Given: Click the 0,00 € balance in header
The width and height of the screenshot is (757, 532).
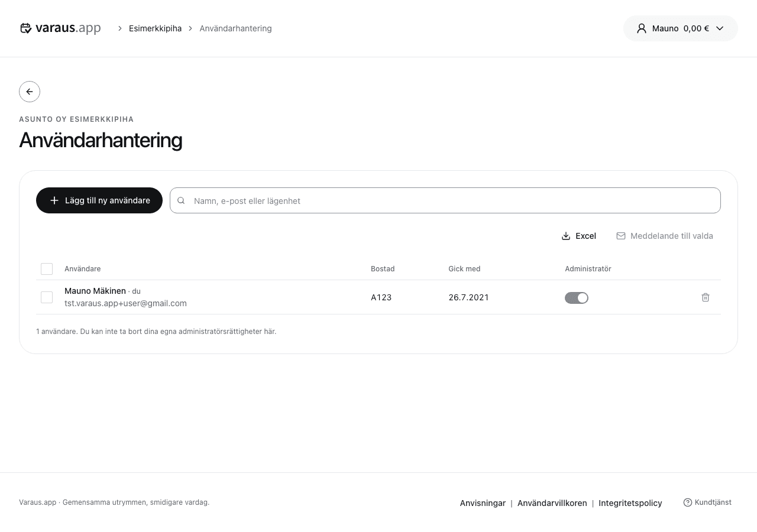Looking at the screenshot, I should tap(696, 28).
